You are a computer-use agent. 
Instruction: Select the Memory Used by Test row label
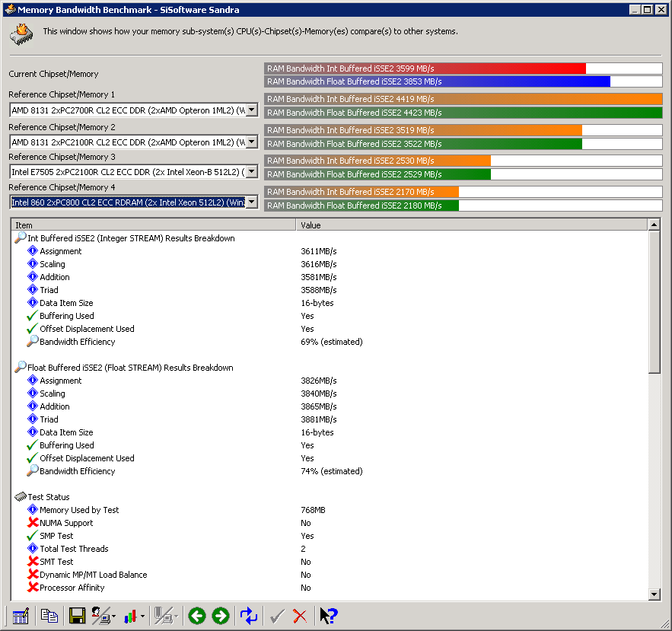click(x=79, y=510)
